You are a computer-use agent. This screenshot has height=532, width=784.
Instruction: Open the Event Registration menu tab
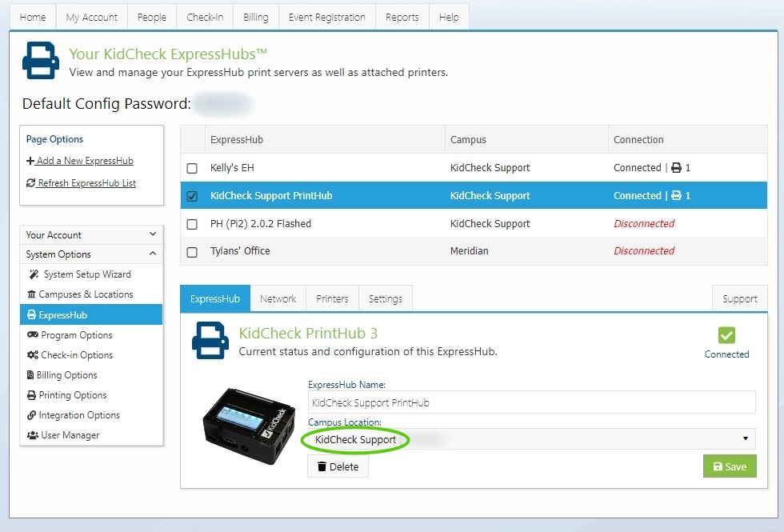coord(327,17)
